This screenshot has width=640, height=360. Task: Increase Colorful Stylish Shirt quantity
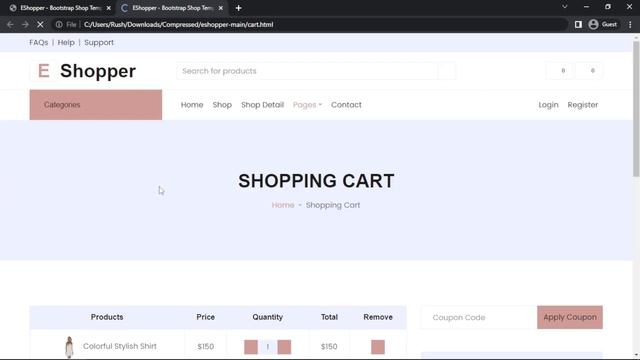click(x=284, y=347)
